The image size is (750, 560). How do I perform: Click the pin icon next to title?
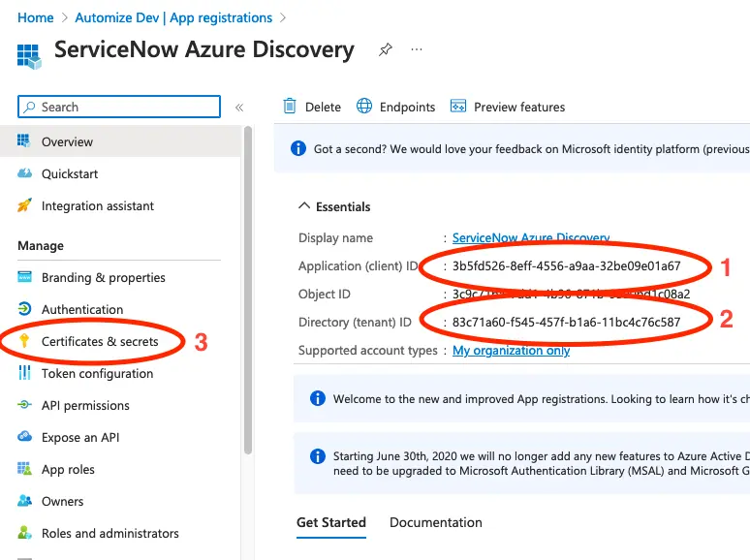pyautogui.click(x=386, y=49)
